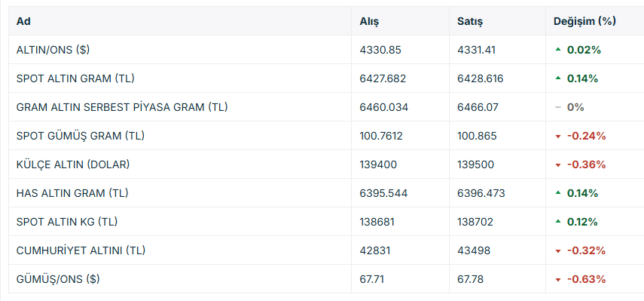This screenshot has height=301, width=644.
Task: Select the Ad column header
Action: click(23, 21)
